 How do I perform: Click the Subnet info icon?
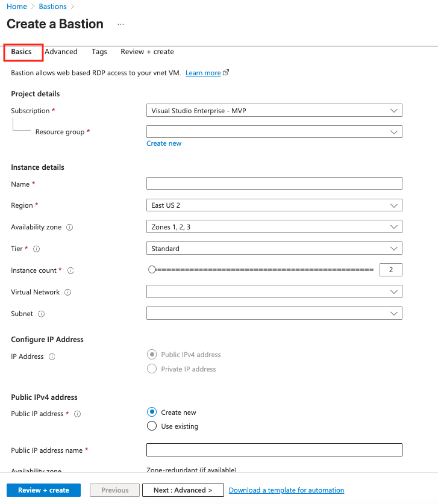pyautogui.click(x=42, y=314)
